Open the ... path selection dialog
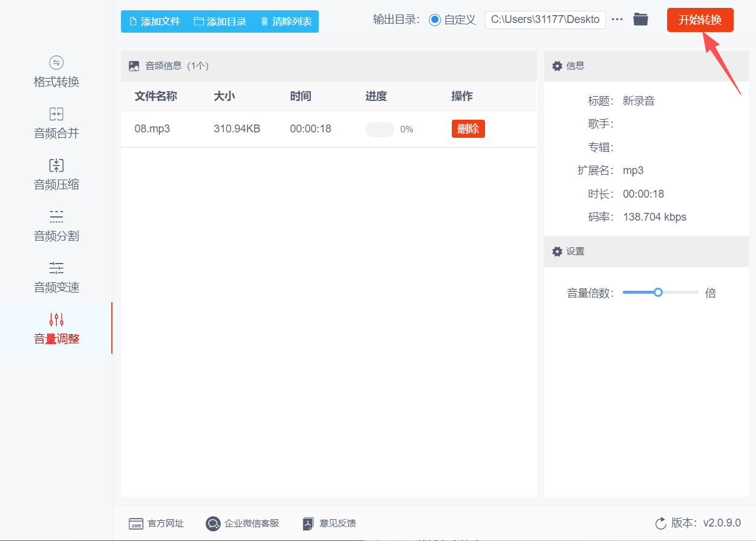 point(617,19)
